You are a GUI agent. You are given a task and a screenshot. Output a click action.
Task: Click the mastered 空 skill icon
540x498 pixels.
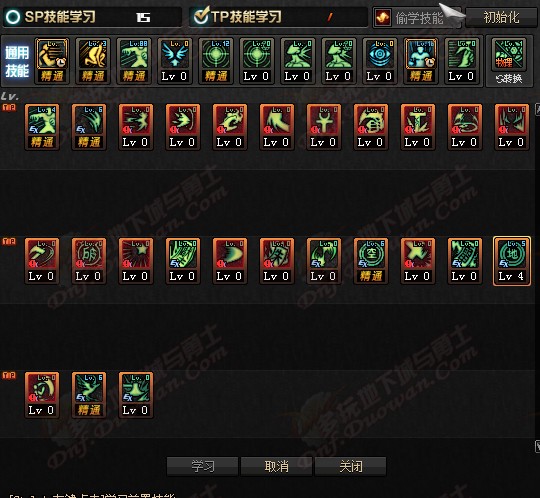coord(371,261)
